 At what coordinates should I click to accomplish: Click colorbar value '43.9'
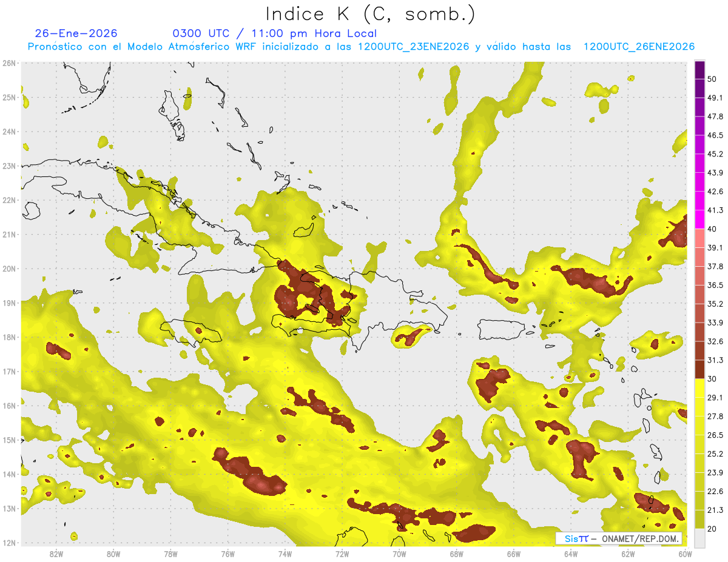pyautogui.click(x=715, y=173)
